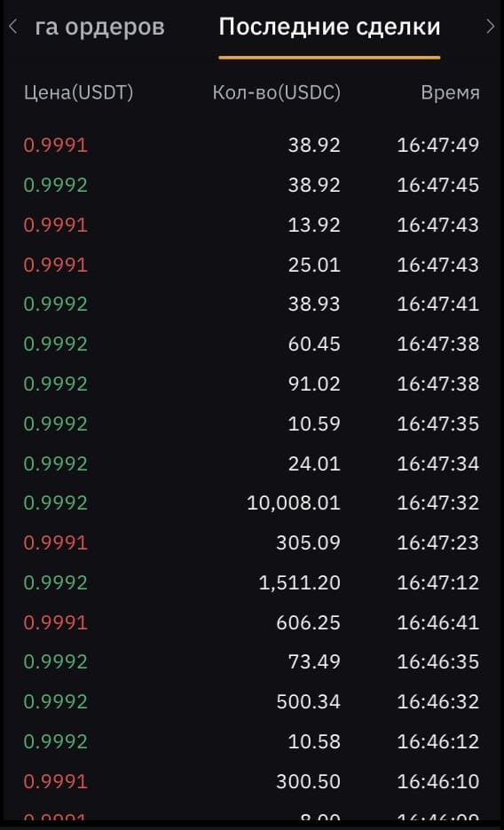Click the Цена(USDT) column header

click(x=78, y=92)
